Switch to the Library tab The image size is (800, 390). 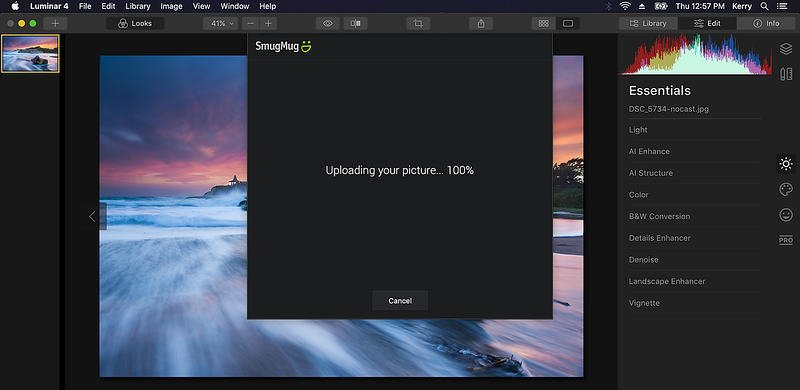point(648,23)
